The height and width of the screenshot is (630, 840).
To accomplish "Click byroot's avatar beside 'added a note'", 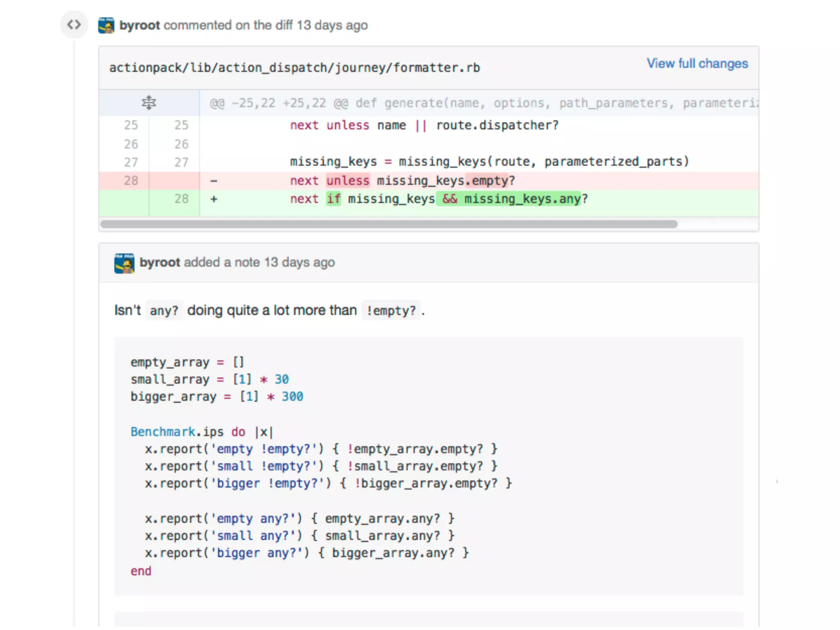I will [x=124, y=263].
